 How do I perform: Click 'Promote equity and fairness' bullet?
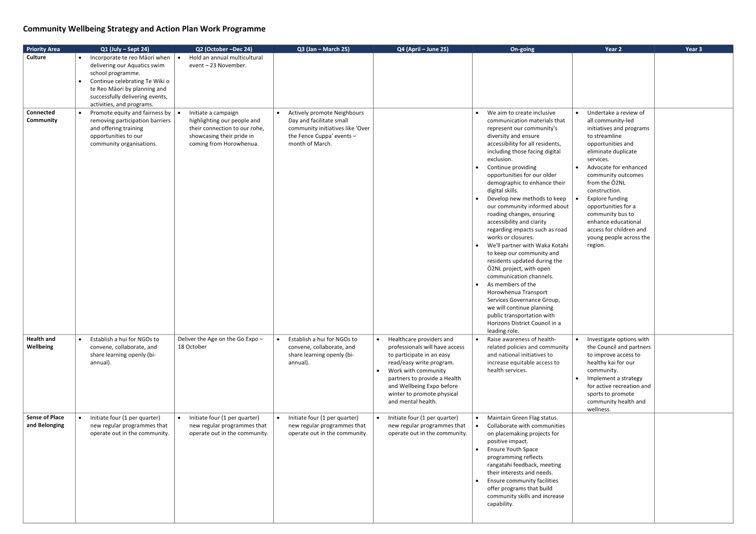pyautogui.click(x=131, y=128)
